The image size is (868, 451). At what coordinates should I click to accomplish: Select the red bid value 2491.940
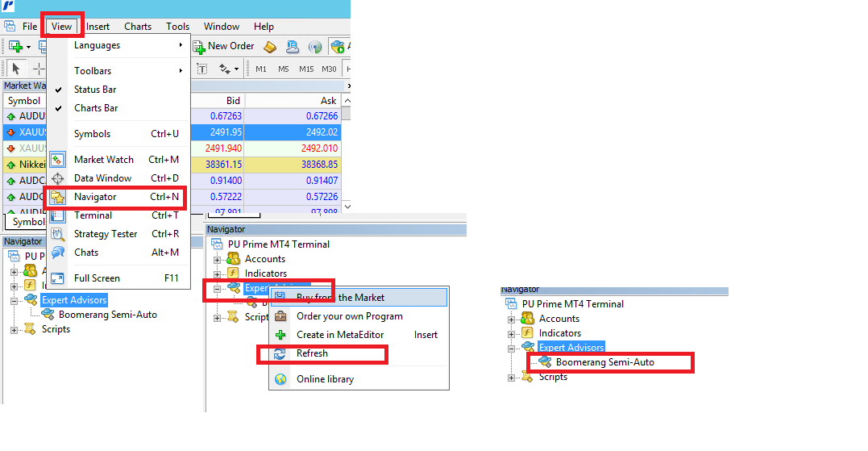tap(223, 148)
